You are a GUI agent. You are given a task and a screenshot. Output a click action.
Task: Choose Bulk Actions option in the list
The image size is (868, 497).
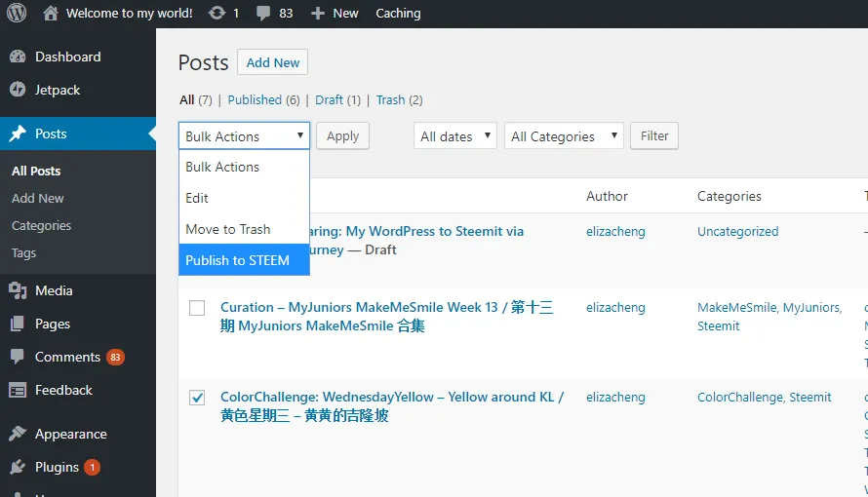click(x=244, y=167)
